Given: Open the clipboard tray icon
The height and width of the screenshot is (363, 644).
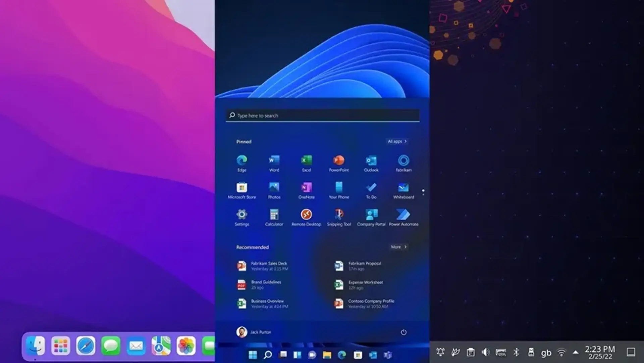Looking at the screenshot, I should 471,352.
